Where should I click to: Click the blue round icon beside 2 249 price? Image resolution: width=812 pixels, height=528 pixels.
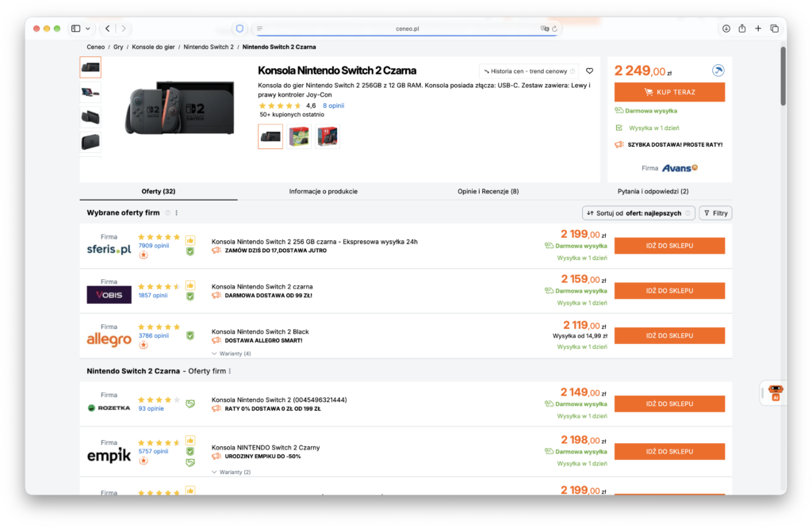[718, 71]
